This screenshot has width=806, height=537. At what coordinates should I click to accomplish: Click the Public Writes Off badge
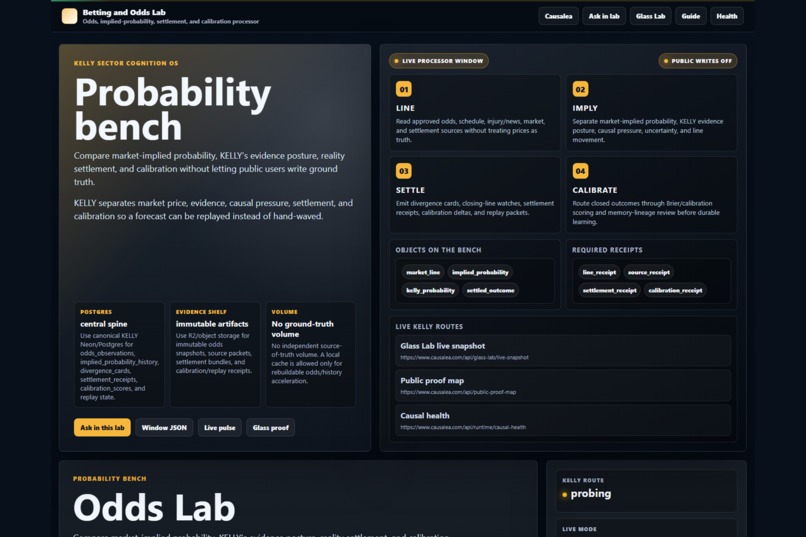(x=698, y=61)
